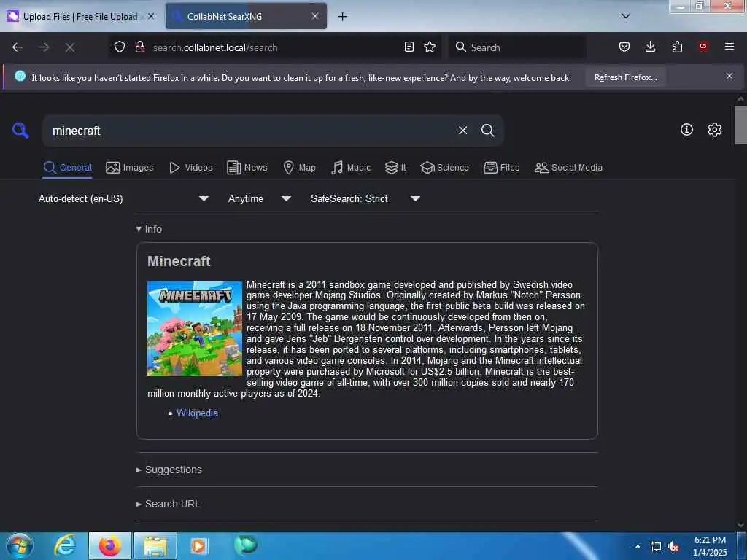Image resolution: width=747 pixels, height=560 pixels.
Task: Click the Minecraft cover thumbnail
Action: point(194,328)
